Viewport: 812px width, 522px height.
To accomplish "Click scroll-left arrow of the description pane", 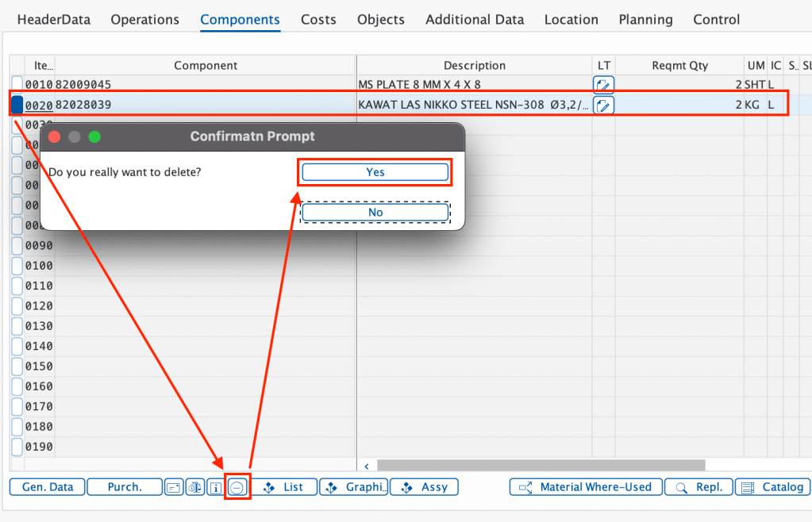I will (367, 466).
